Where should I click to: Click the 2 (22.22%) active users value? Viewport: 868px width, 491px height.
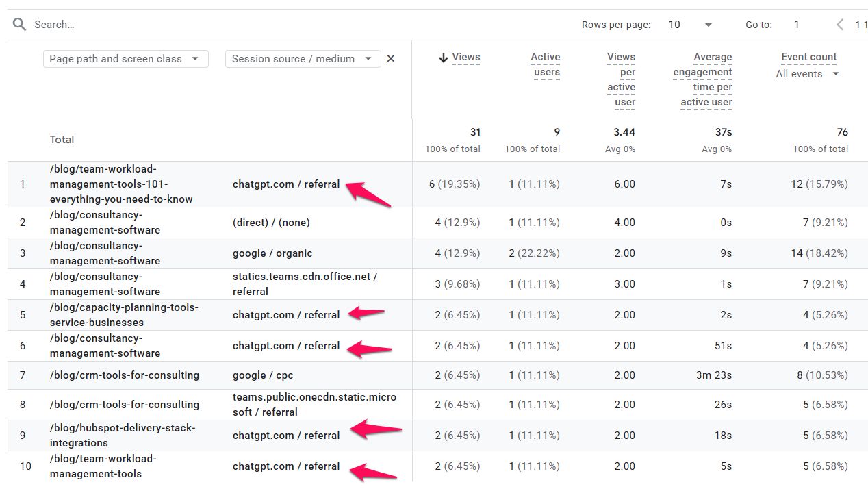point(535,253)
